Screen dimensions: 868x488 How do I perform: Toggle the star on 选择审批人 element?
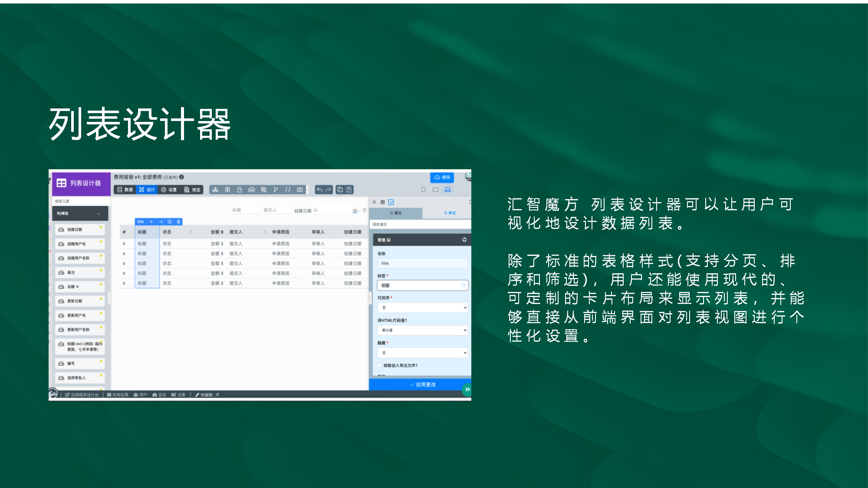[x=101, y=375]
